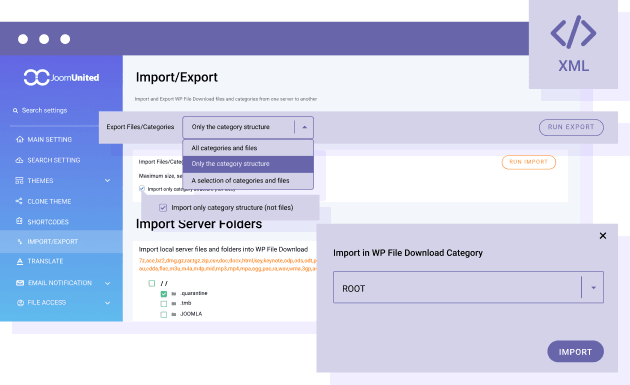
Task: Click the ROOT dropdown arrow
Action: [x=593, y=288]
